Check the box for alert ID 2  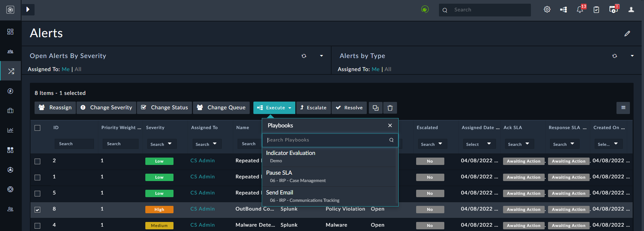pyautogui.click(x=38, y=161)
